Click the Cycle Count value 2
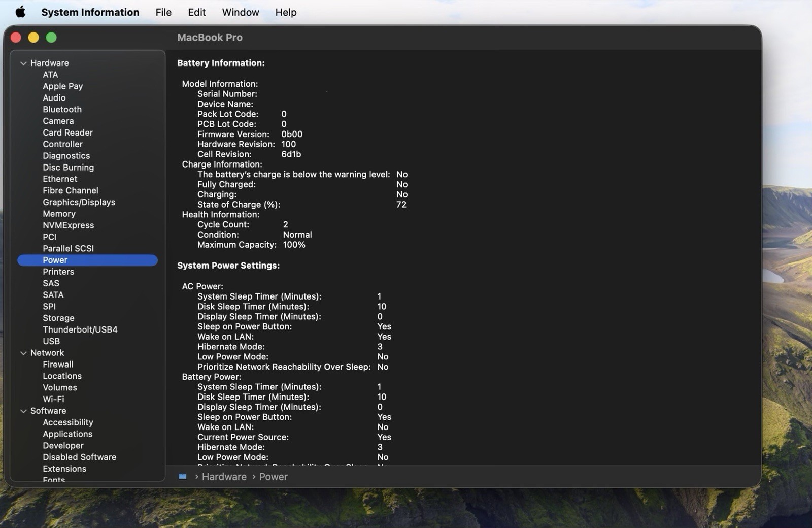The height and width of the screenshot is (528, 812). click(x=286, y=224)
